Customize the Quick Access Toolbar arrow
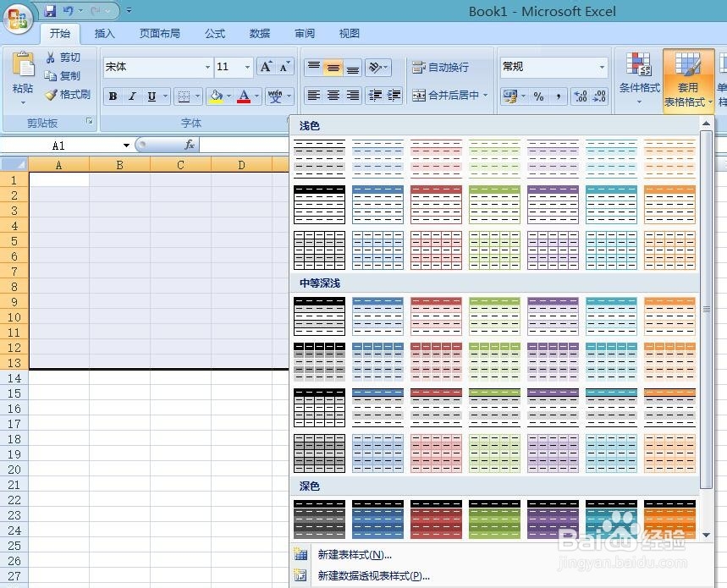 click(x=129, y=10)
